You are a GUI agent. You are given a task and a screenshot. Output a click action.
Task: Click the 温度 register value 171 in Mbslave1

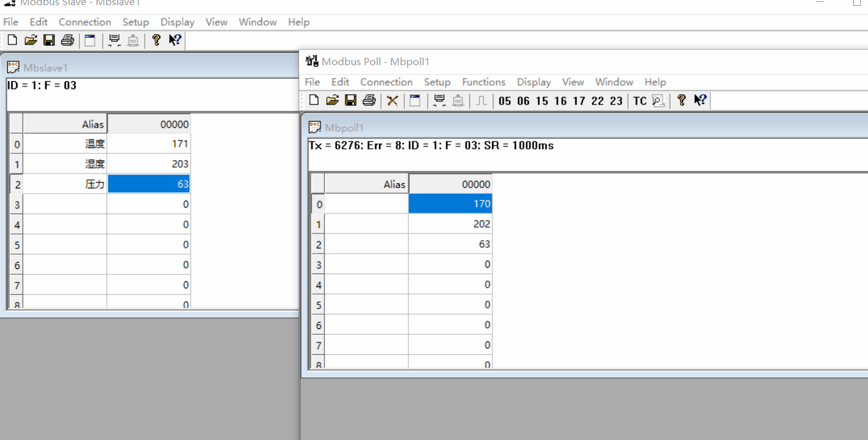coord(149,143)
